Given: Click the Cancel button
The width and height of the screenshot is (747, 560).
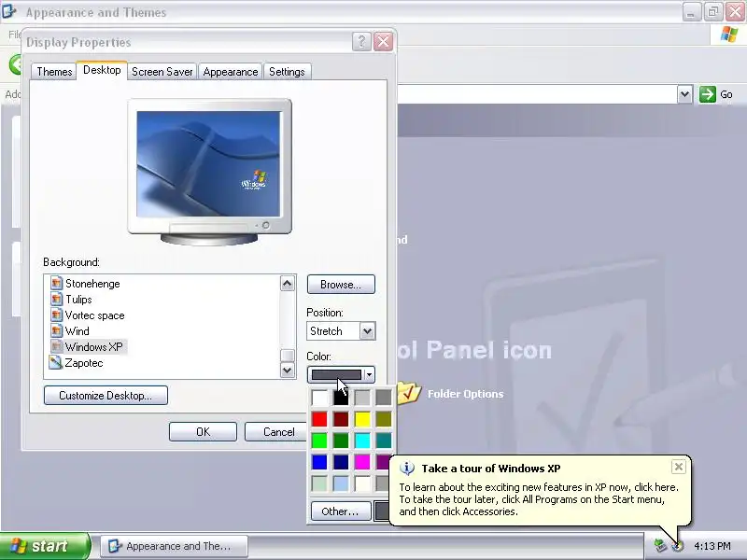Looking at the screenshot, I should [275, 431].
